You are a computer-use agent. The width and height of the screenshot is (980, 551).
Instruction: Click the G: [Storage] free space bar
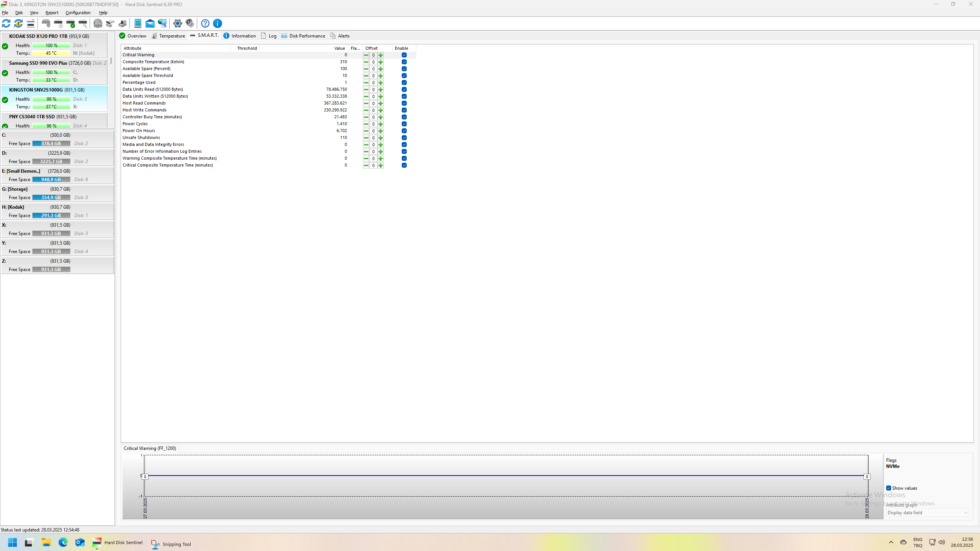[x=51, y=198]
